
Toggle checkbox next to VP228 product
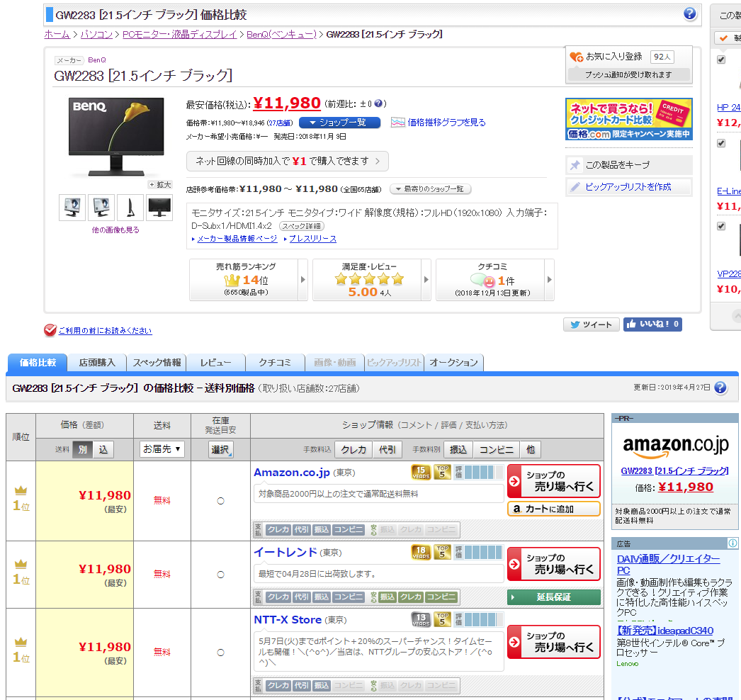click(721, 226)
